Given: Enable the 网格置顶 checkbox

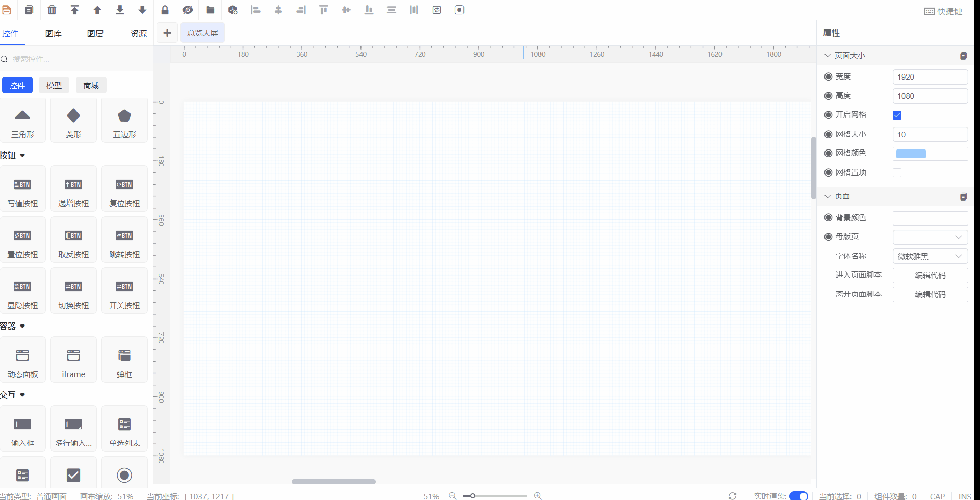Looking at the screenshot, I should click(x=897, y=173).
